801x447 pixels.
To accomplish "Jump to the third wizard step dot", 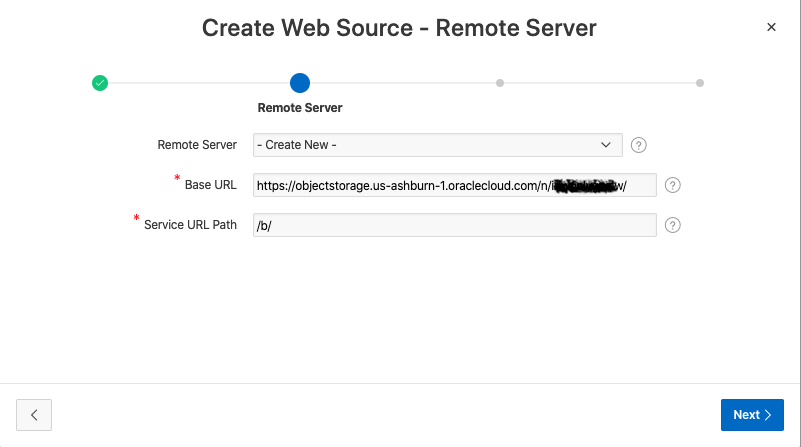I will click(500, 83).
